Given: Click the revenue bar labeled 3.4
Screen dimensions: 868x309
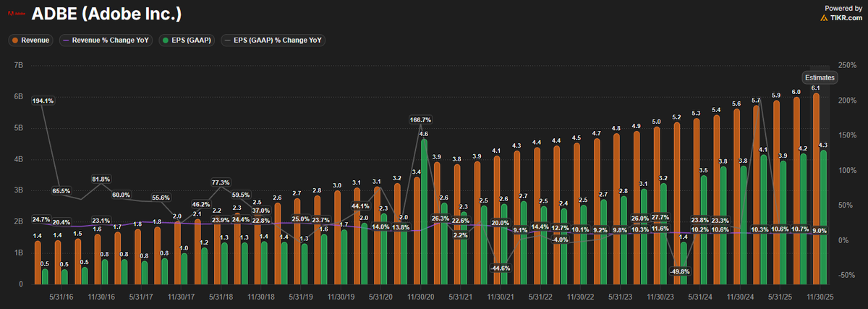Looking at the screenshot, I should point(417,230).
